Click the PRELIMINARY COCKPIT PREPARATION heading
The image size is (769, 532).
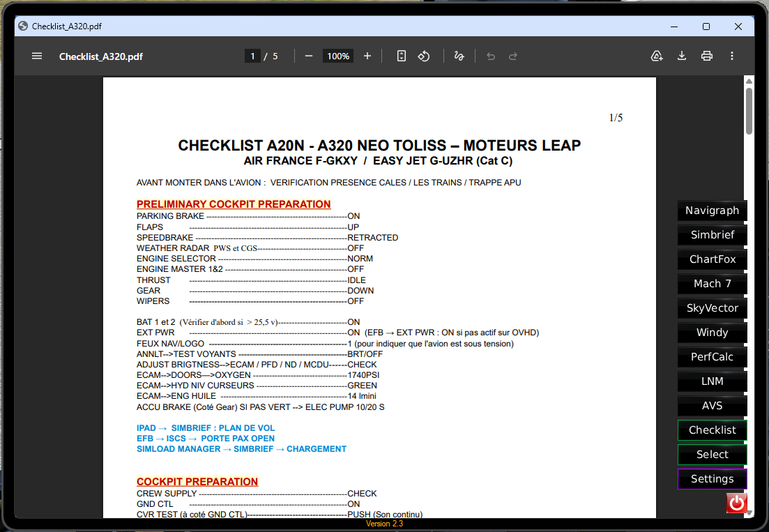click(234, 204)
